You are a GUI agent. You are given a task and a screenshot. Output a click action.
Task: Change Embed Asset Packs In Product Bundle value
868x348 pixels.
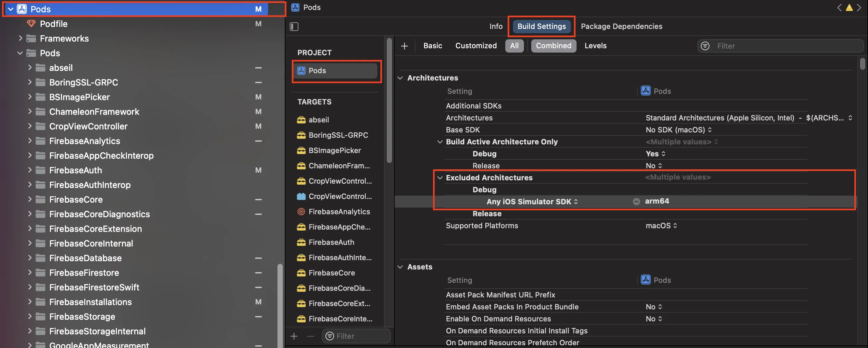click(654, 307)
